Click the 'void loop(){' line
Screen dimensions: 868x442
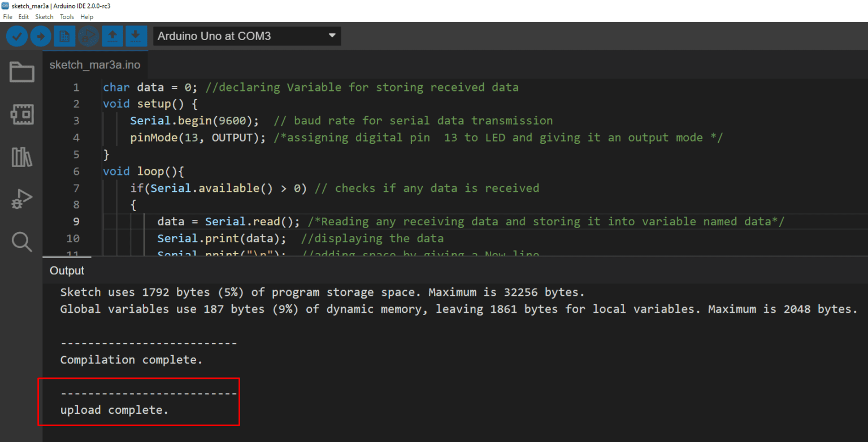[144, 172]
